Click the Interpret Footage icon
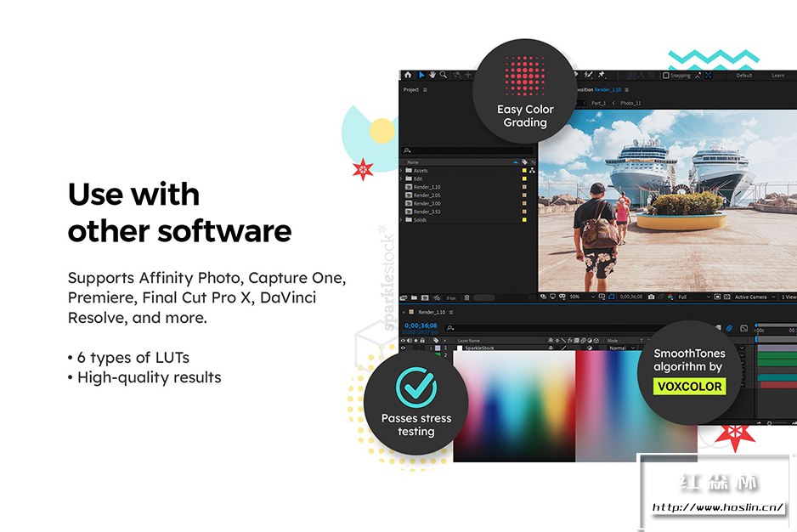 (404, 297)
